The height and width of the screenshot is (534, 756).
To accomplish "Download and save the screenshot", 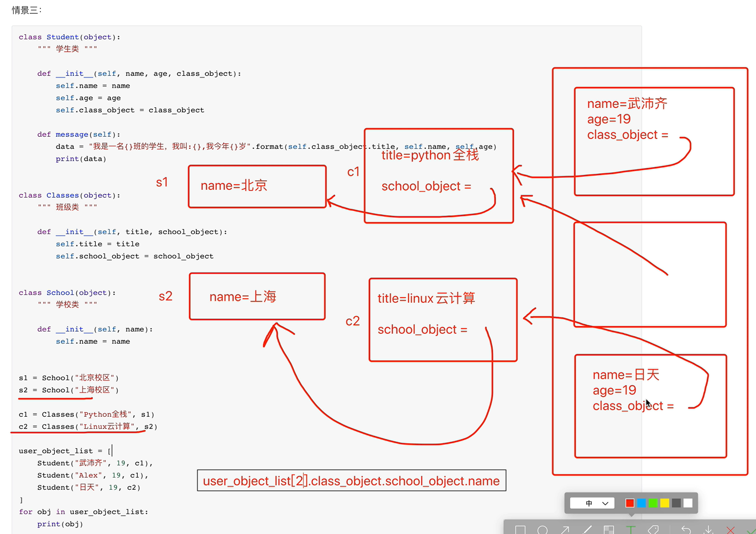I will coord(708,530).
